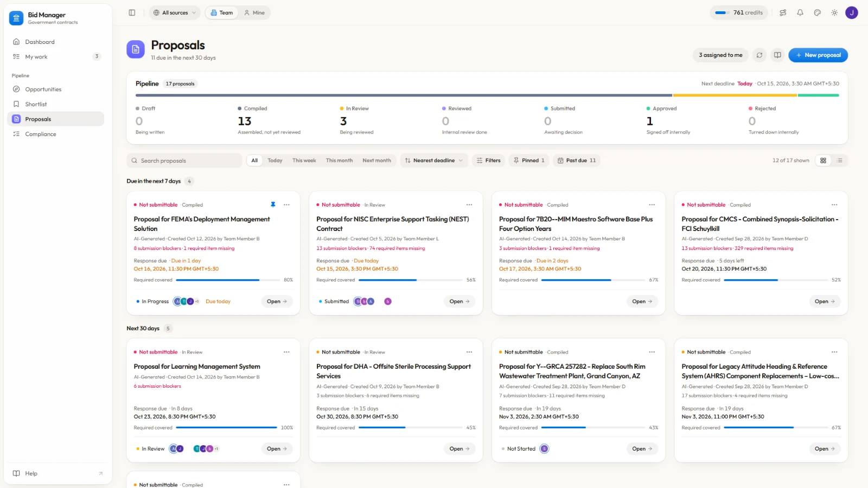
Task: Toggle the sidebar collapse icon
Action: [132, 12]
